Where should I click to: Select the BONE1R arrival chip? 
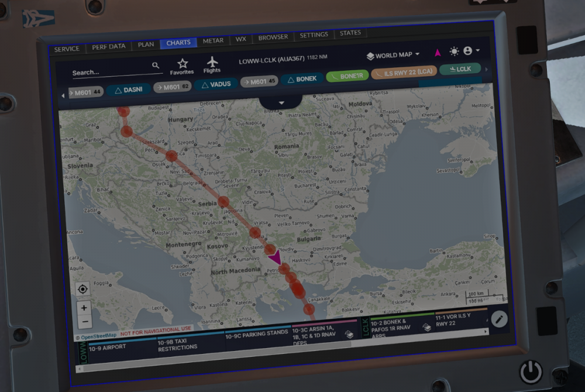pyautogui.click(x=347, y=76)
